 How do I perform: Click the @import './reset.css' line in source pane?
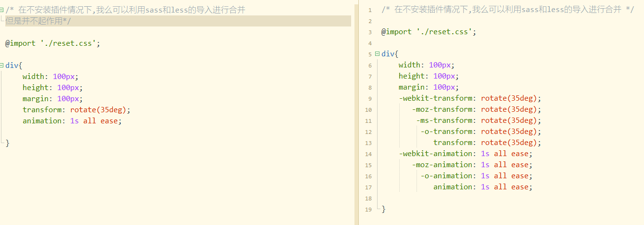52,43
